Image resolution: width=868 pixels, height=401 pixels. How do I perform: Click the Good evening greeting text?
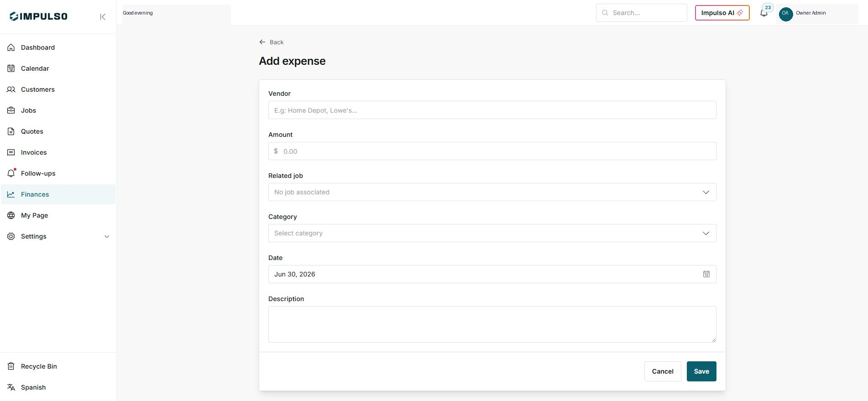click(x=138, y=13)
